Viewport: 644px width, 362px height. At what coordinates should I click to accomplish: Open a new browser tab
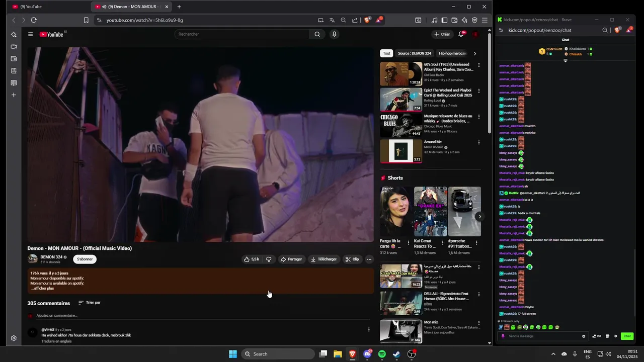coord(179,7)
